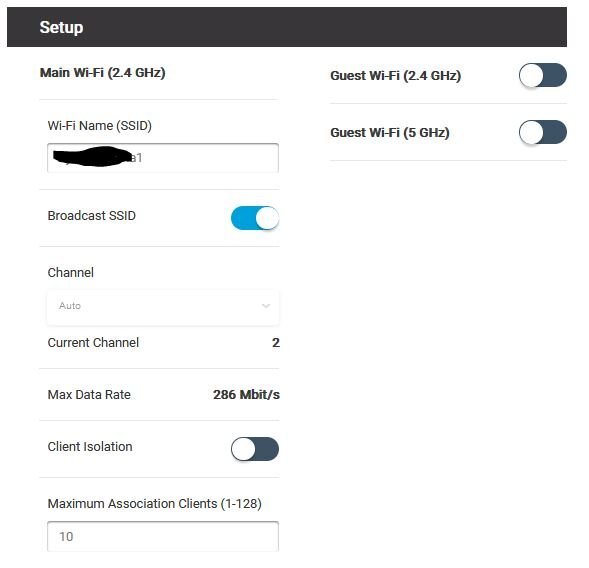Click the Current Channel value 2

point(276,343)
